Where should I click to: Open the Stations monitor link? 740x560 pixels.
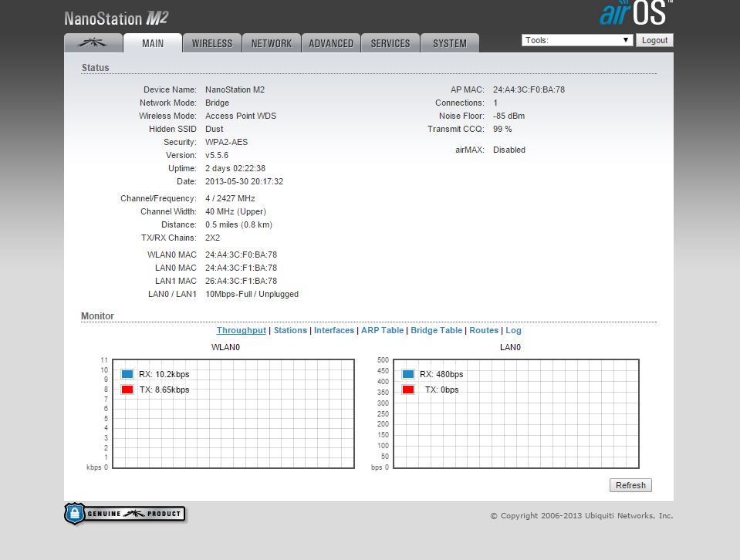[x=290, y=330]
